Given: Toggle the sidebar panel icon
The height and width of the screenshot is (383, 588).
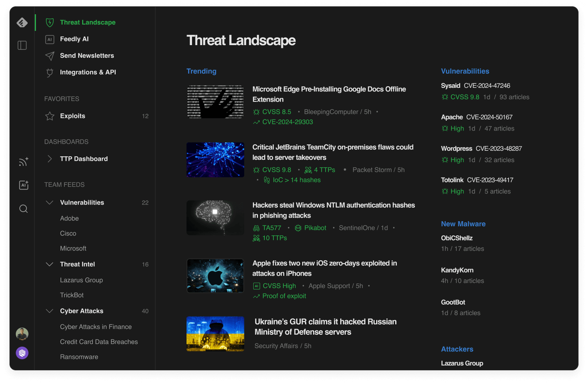Looking at the screenshot, I should coord(22,46).
